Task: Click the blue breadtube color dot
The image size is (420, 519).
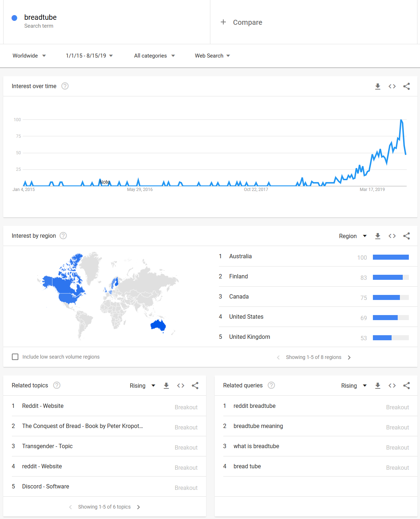Action: [14, 18]
